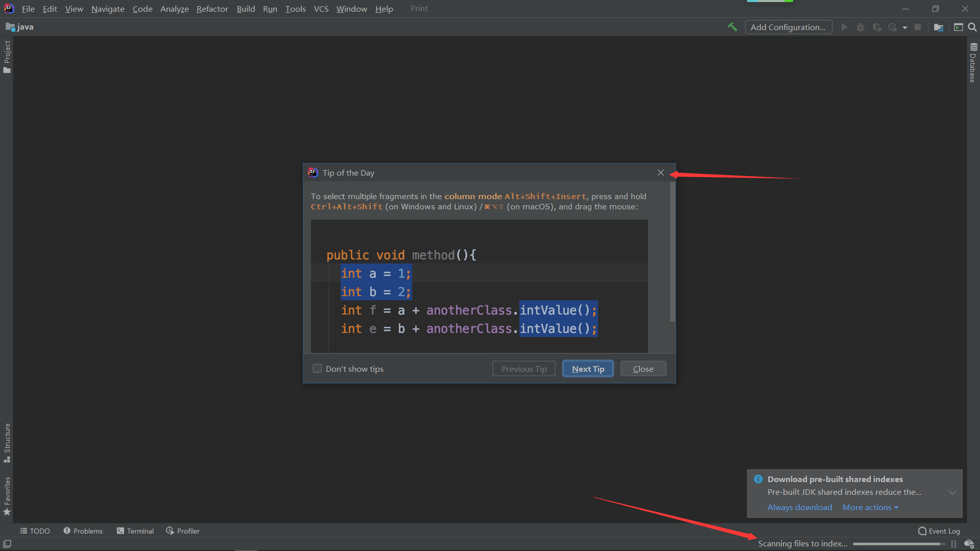Click the java project folder breadcrumb
This screenshot has height=551, width=980.
tap(20, 27)
